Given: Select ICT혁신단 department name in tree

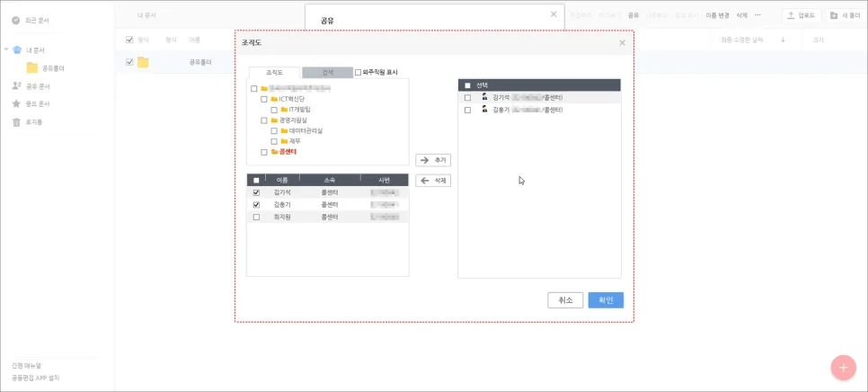Looking at the screenshot, I should (x=294, y=99).
